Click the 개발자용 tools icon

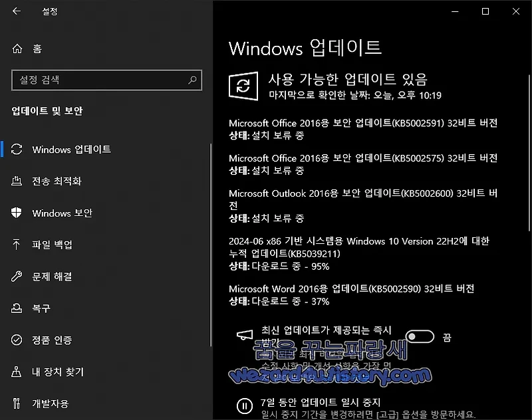[x=16, y=403]
